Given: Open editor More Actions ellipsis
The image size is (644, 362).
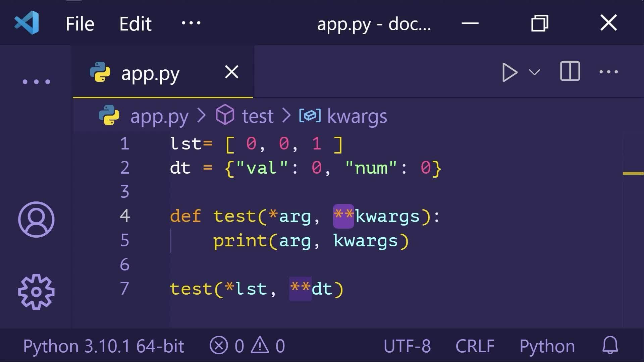Looking at the screenshot, I should pyautogui.click(x=608, y=72).
